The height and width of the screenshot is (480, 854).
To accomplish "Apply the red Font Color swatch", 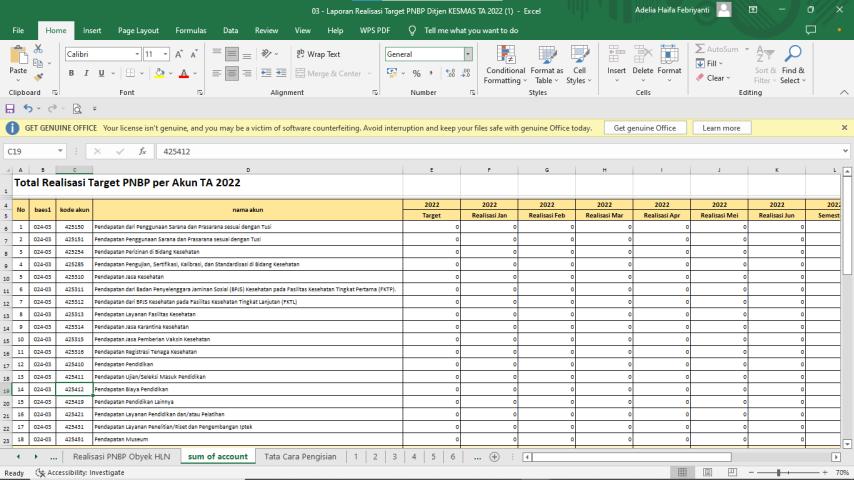I will click(x=184, y=73).
